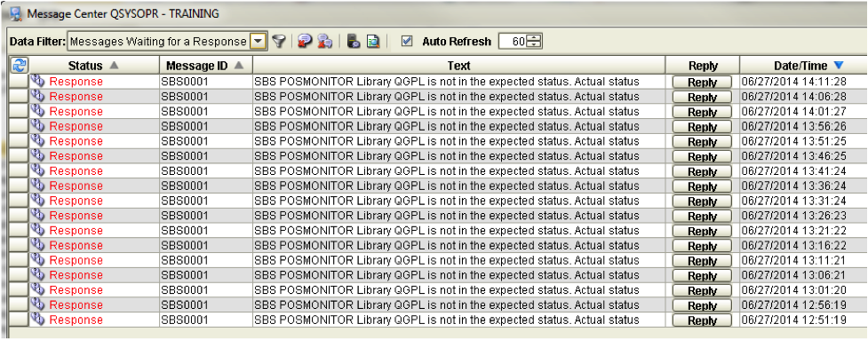Click the refresh icon in table corner
The width and height of the screenshot is (868, 340).
pyautogui.click(x=20, y=65)
